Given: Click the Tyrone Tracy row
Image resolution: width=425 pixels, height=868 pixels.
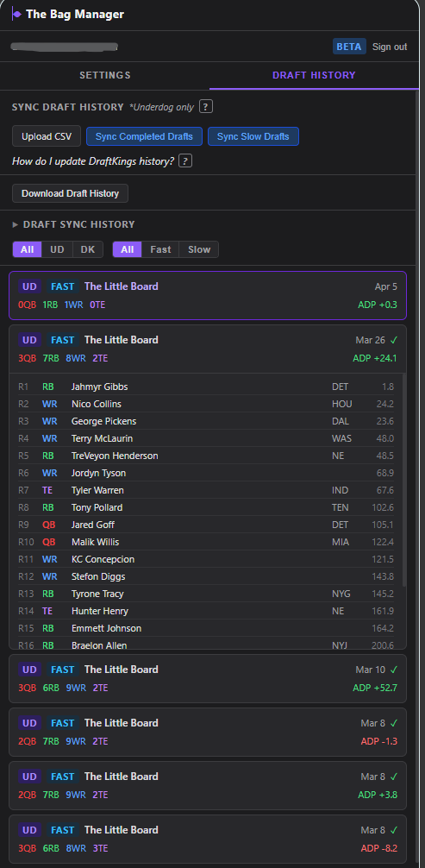Looking at the screenshot, I should [206, 594].
